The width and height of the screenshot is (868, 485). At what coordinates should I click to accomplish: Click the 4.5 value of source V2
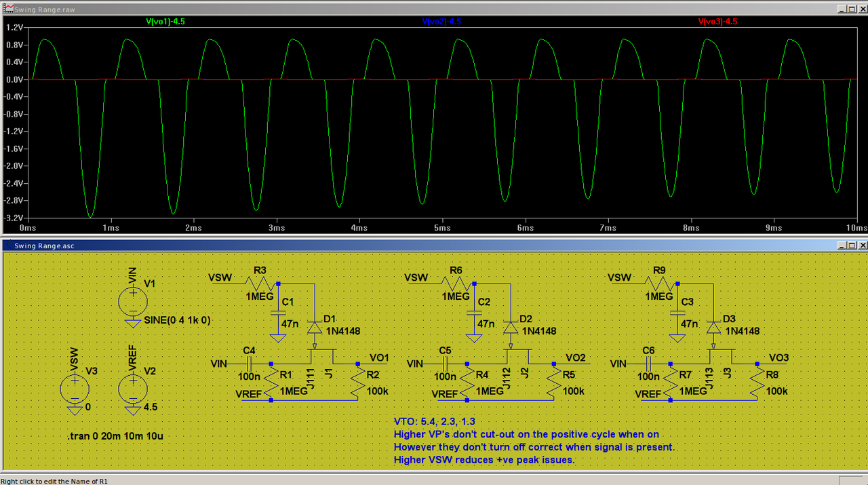(x=151, y=408)
